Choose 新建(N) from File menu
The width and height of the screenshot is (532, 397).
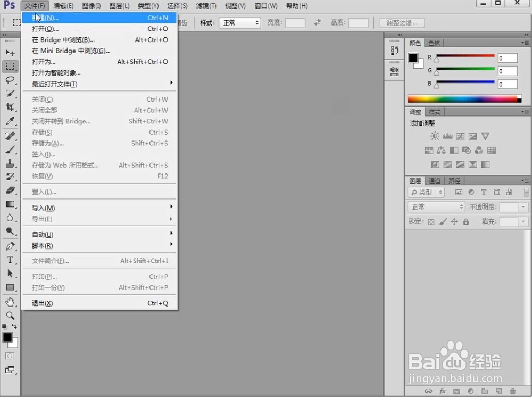tap(99, 18)
